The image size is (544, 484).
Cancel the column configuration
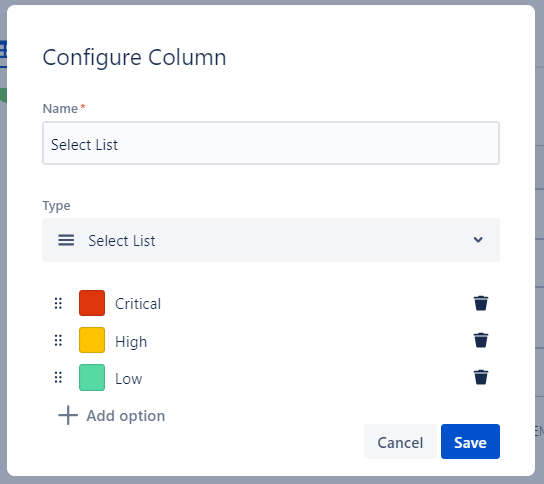pos(400,442)
